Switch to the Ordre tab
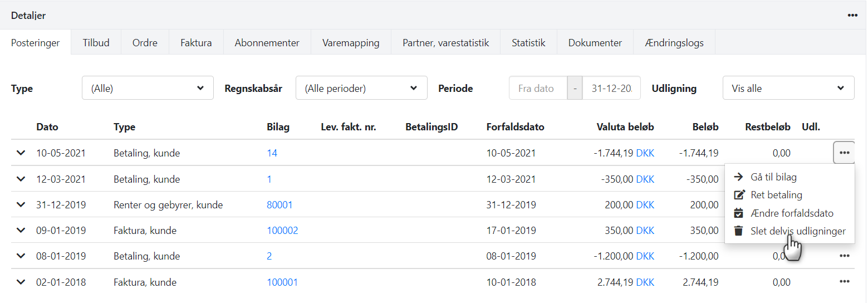The width and height of the screenshot is (868, 303). [x=145, y=43]
